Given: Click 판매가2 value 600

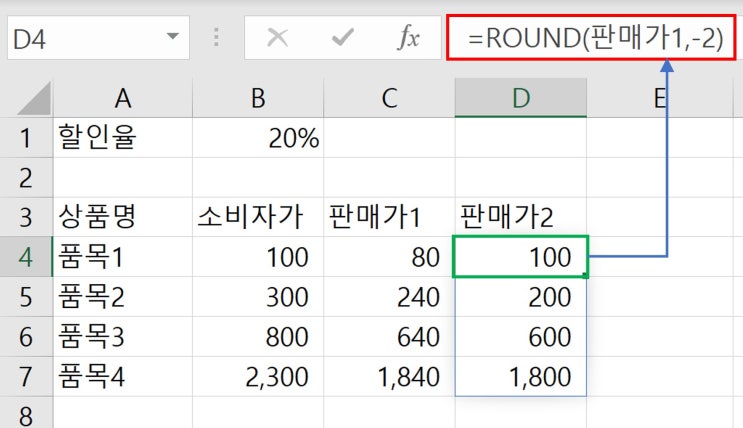Looking at the screenshot, I should coord(521,337).
